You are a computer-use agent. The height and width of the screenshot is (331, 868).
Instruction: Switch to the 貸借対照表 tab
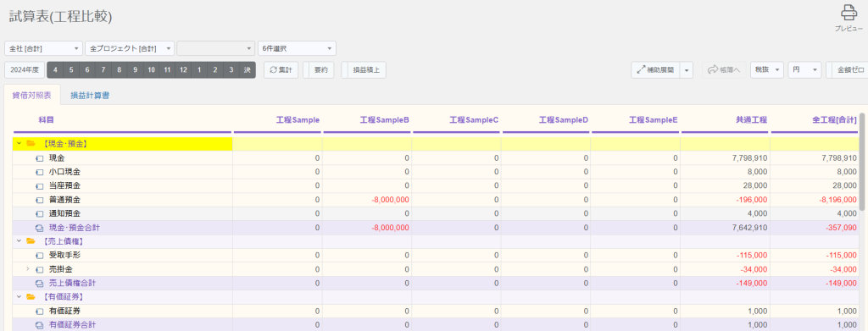pos(32,95)
